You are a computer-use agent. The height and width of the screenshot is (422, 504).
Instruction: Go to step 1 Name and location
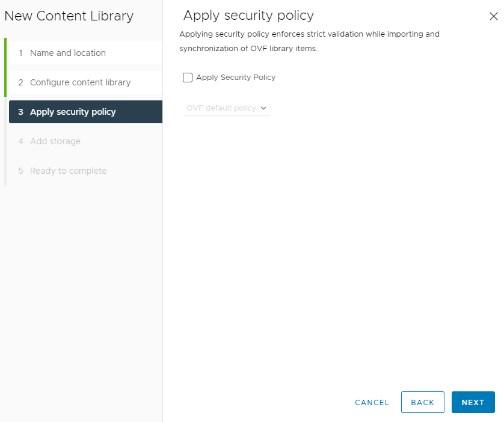pyautogui.click(x=85, y=53)
